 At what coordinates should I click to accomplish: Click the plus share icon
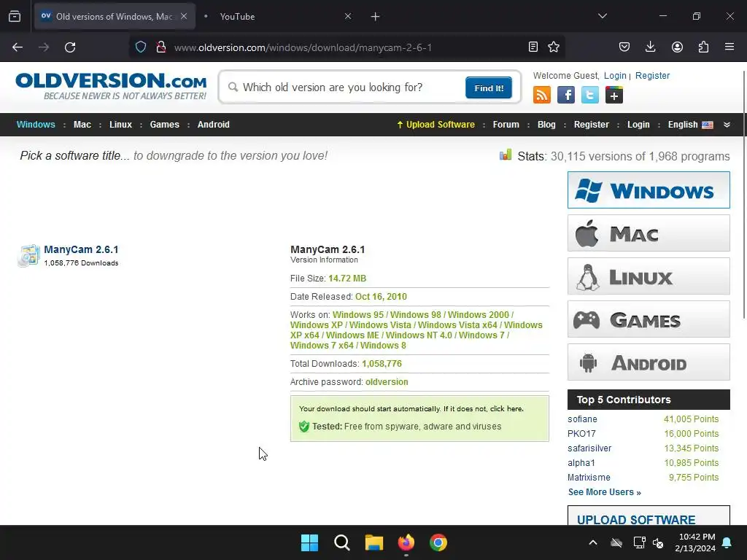coord(614,95)
